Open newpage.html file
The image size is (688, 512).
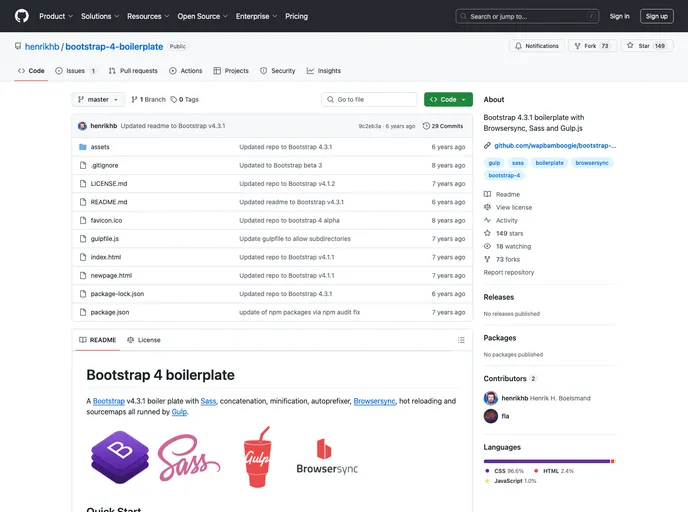coord(111,276)
